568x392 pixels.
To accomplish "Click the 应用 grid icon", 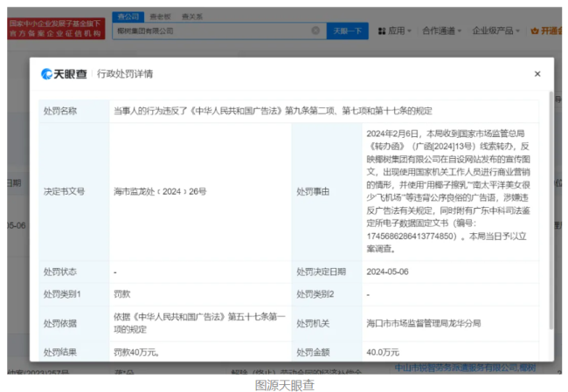I will point(382,31).
